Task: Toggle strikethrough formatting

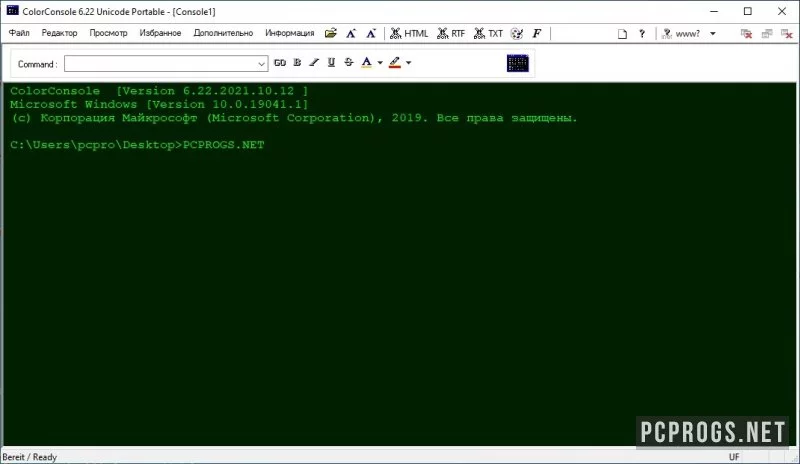Action: (x=348, y=63)
